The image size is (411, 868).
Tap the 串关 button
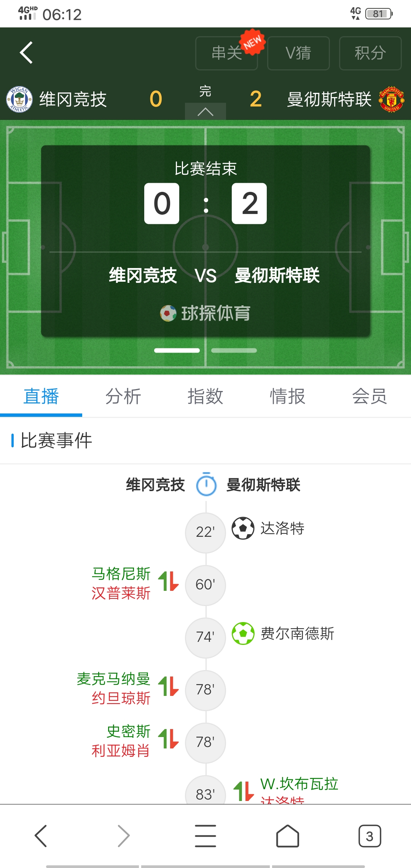pyautogui.click(x=227, y=53)
